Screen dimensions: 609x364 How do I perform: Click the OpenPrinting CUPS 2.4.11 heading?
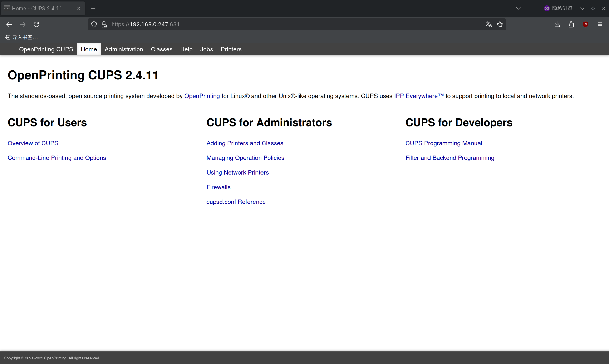point(83,75)
